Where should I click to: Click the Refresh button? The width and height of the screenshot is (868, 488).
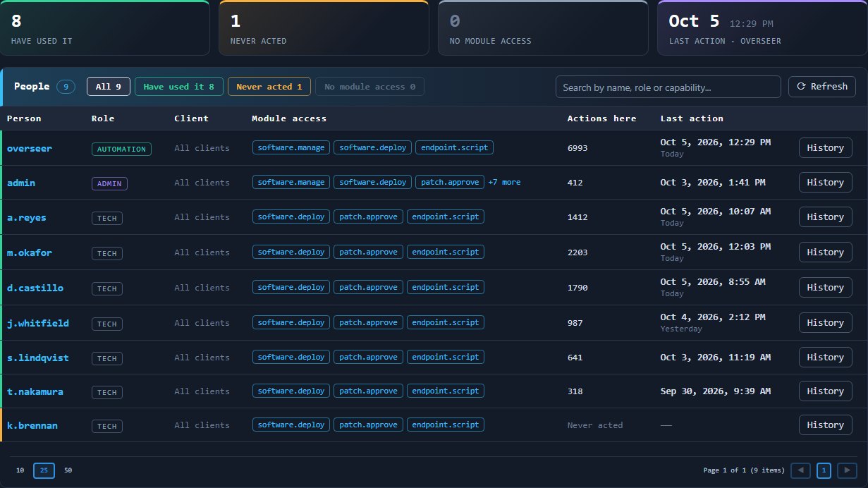point(821,87)
